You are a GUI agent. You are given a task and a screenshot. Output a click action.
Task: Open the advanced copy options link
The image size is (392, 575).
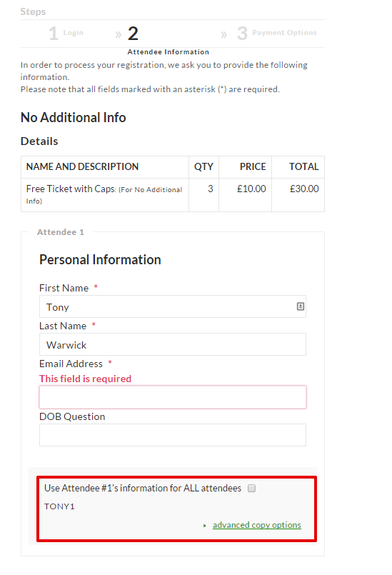256,525
